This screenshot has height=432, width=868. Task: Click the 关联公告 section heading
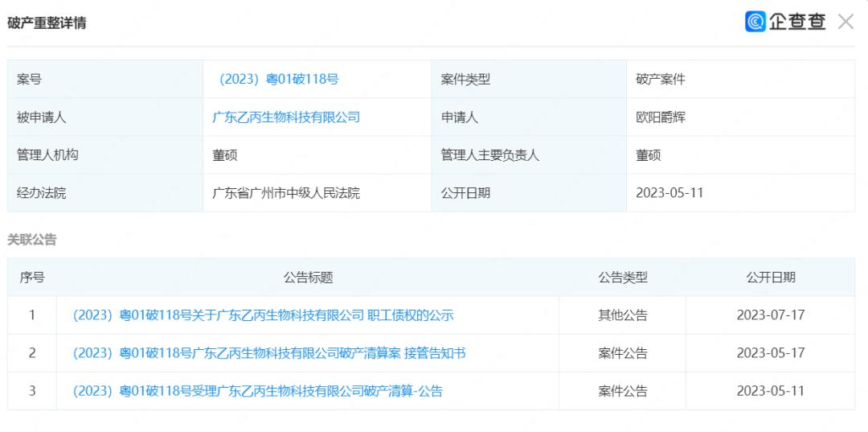click(31, 240)
